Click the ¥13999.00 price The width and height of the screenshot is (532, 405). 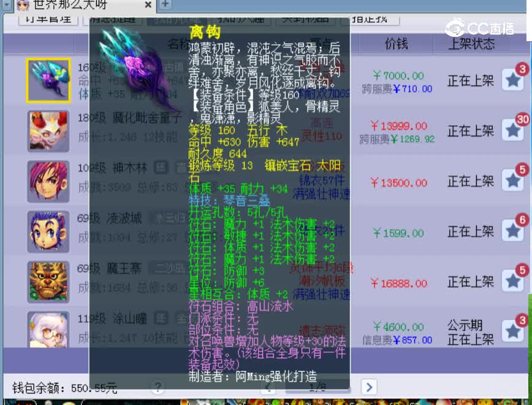398,126
